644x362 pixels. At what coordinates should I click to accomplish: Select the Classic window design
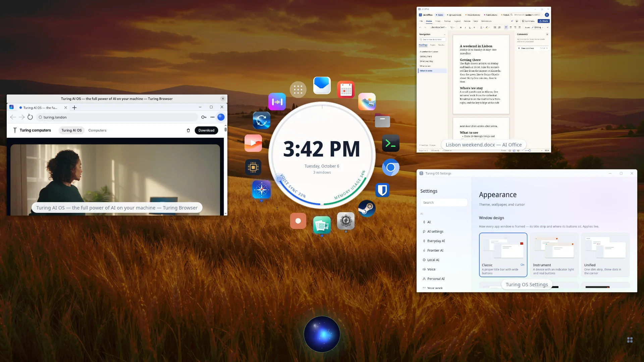coord(503,255)
